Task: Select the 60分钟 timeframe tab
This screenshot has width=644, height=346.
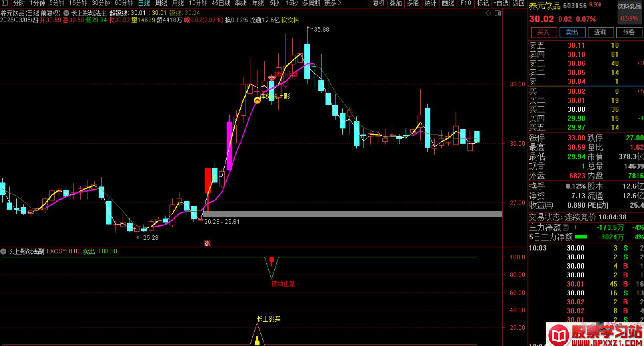Action: pos(124,3)
